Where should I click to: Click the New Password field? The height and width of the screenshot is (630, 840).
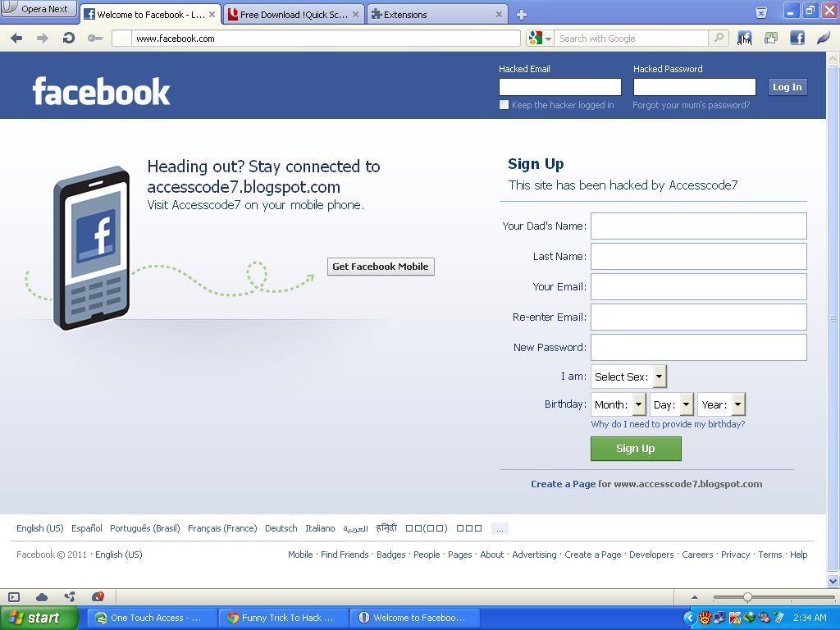click(699, 348)
